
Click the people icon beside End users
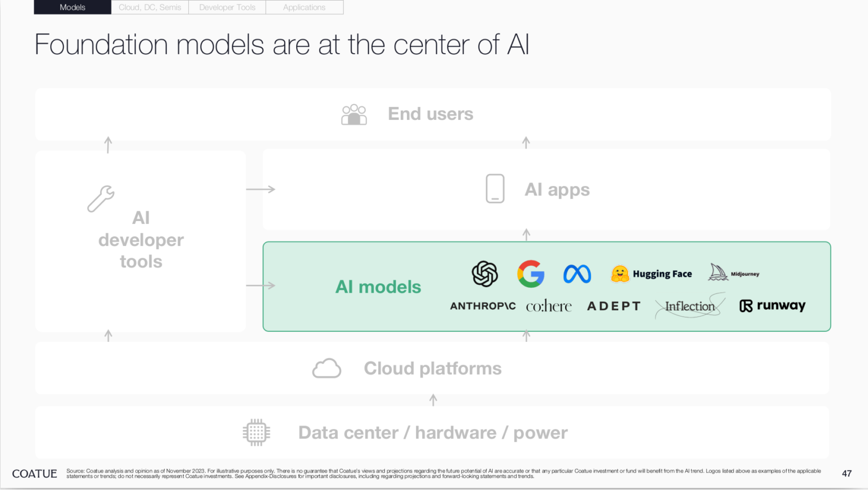click(354, 114)
